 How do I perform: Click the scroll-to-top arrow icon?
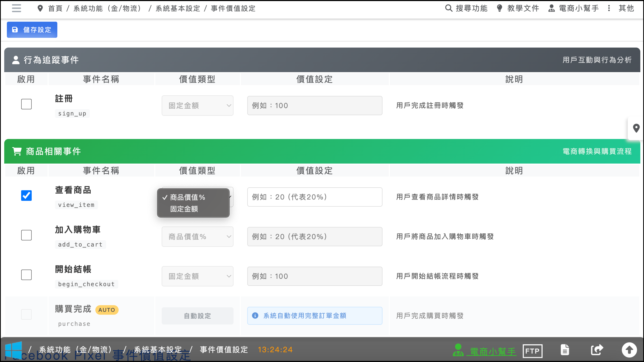(x=629, y=350)
